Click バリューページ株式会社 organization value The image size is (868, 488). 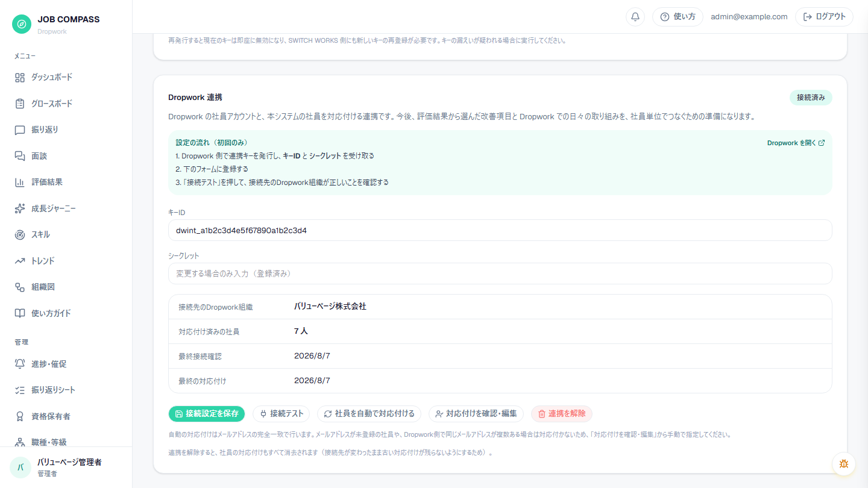pos(330,307)
